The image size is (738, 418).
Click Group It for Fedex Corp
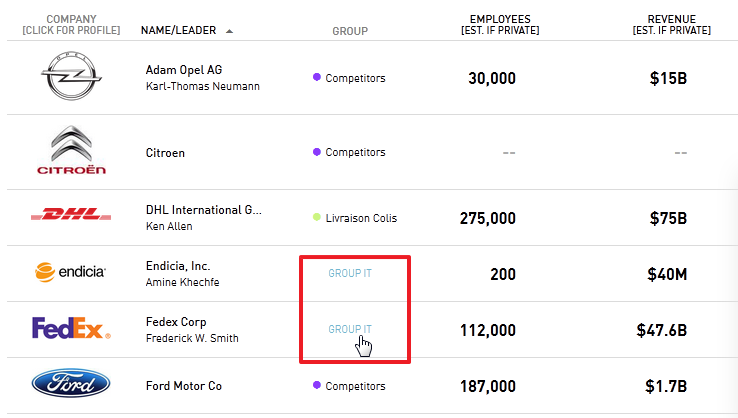350,329
